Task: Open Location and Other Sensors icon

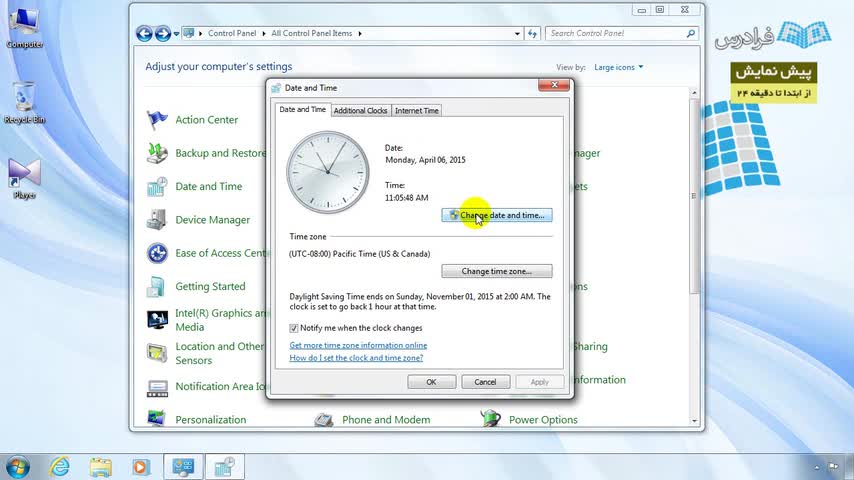Action: coord(157,353)
